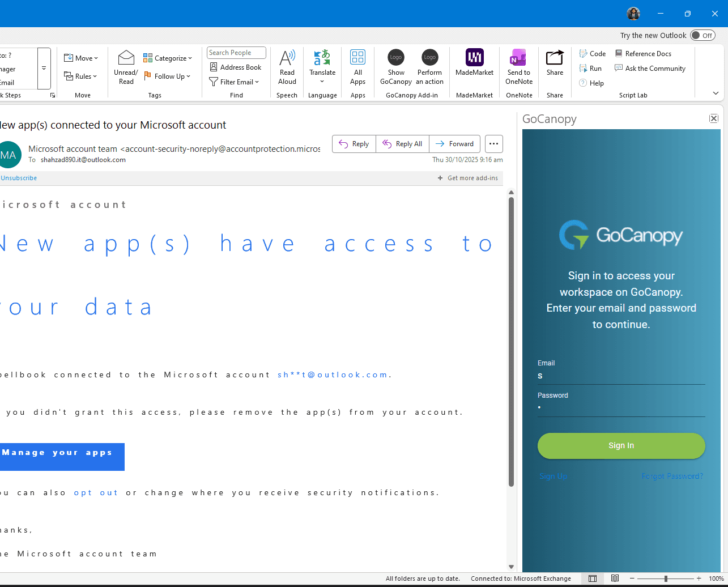Switch to Normal view in status bar
The image size is (728, 587).
(593, 579)
